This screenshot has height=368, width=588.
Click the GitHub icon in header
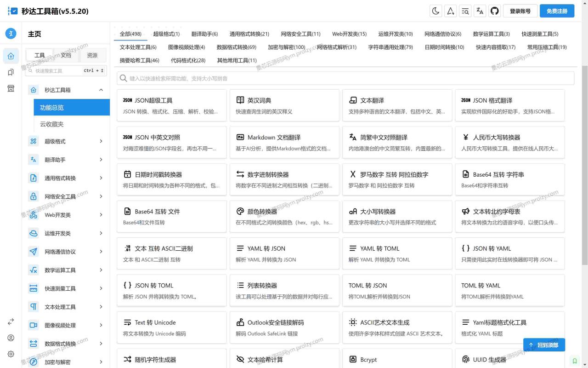pyautogui.click(x=494, y=11)
